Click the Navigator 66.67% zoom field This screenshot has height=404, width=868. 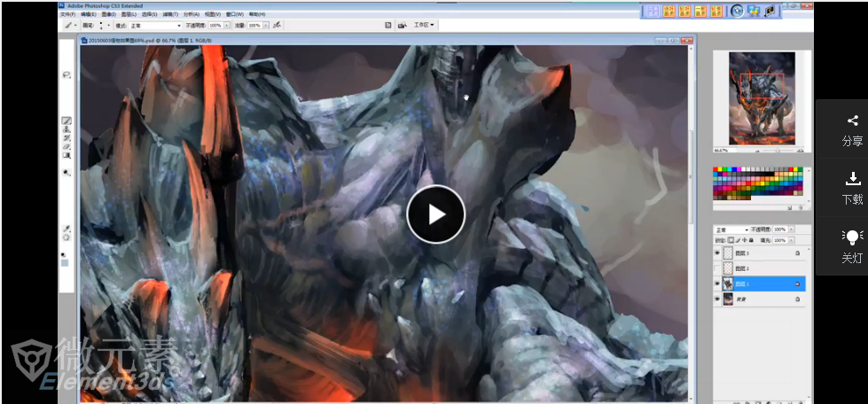[x=724, y=151]
